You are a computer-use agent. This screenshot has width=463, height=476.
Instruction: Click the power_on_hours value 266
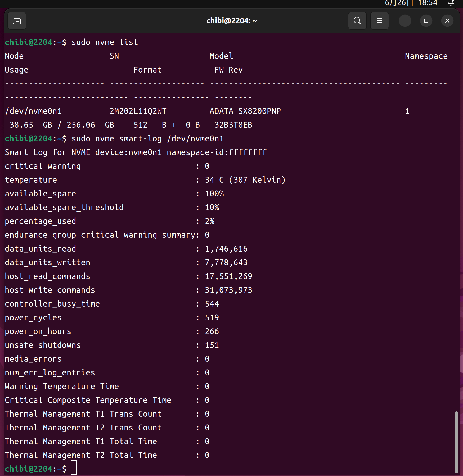pyautogui.click(x=212, y=331)
